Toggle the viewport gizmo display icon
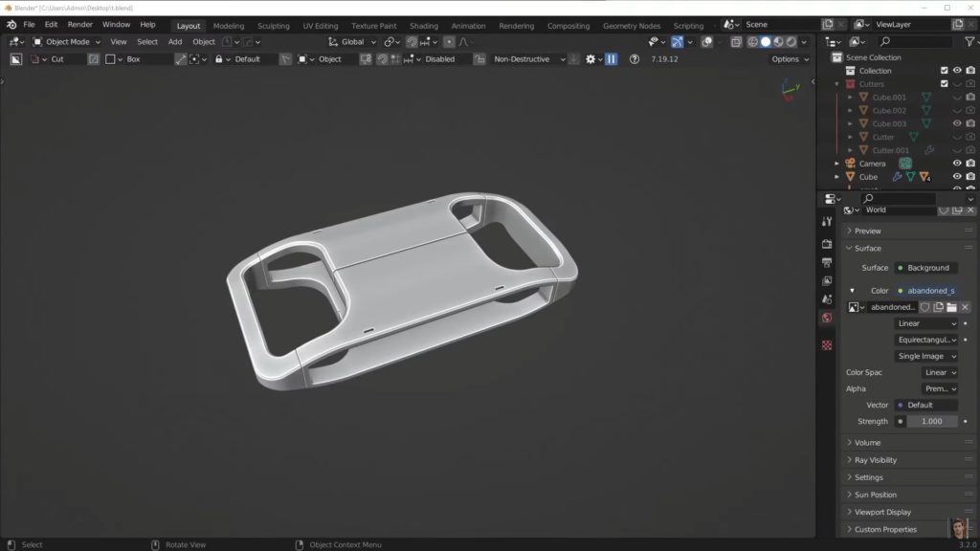This screenshot has width=980, height=551. coord(678,42)
